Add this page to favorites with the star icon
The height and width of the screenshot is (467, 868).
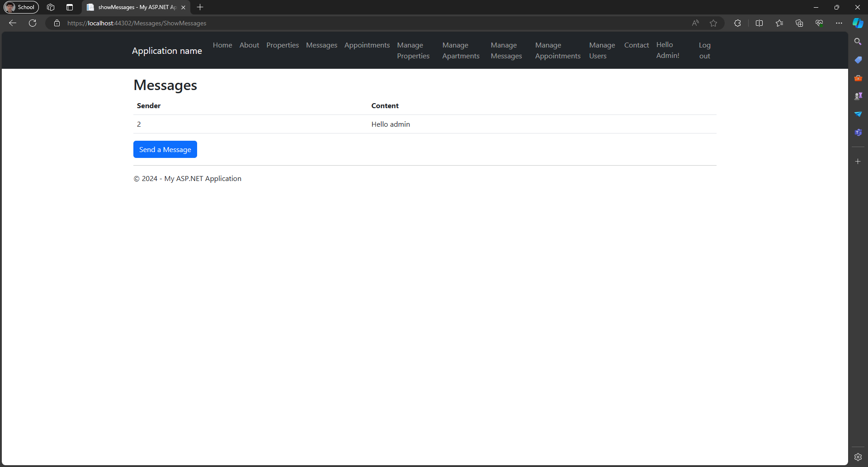click(x=713, y=23)
